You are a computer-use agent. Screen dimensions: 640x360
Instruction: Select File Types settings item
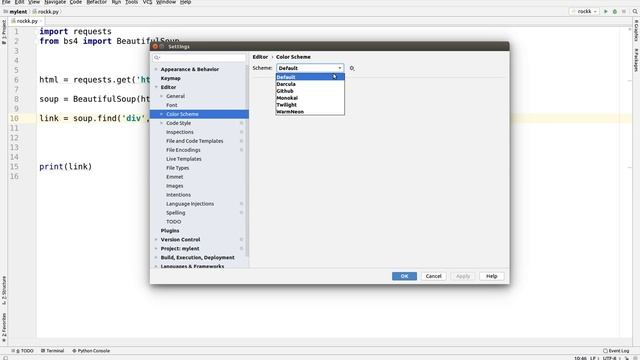click(178, 168)
